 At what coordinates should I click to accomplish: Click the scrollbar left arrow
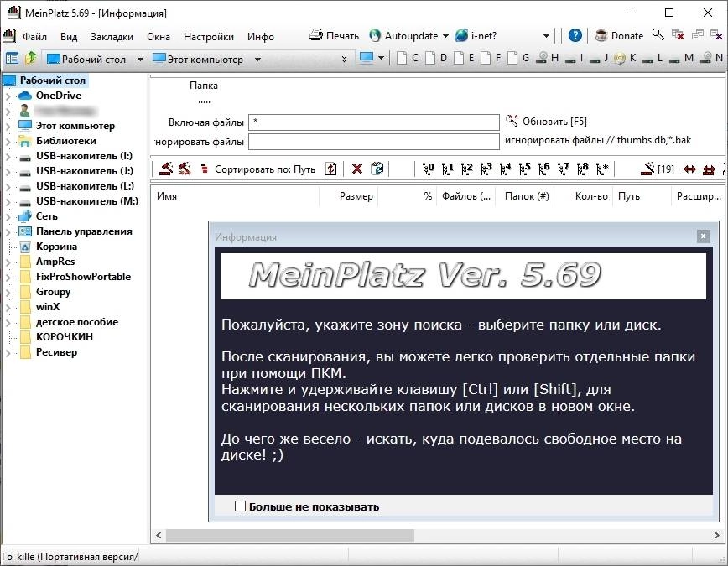coord(159,535)
